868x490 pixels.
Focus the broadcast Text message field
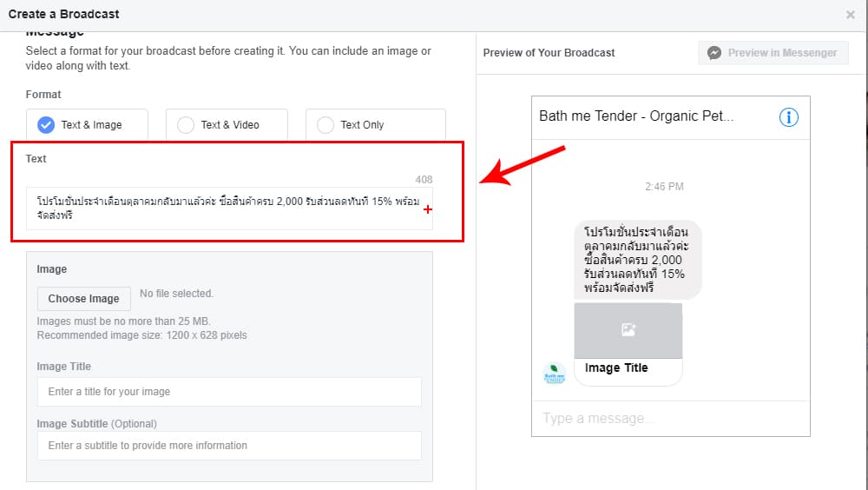[x=229, y=209]
